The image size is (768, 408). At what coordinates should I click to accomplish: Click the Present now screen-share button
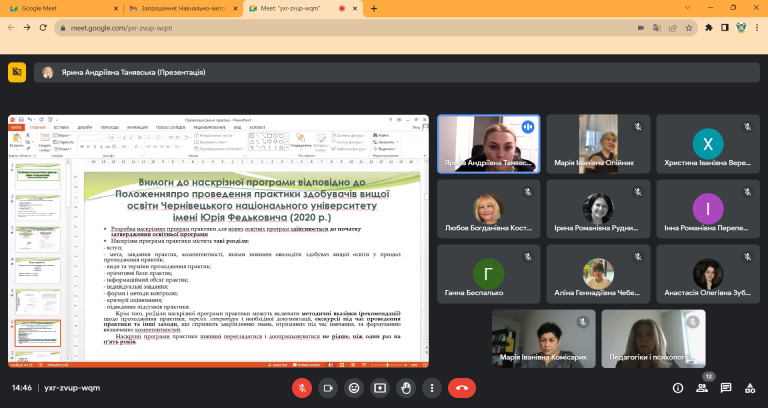[x=380, y=388]
